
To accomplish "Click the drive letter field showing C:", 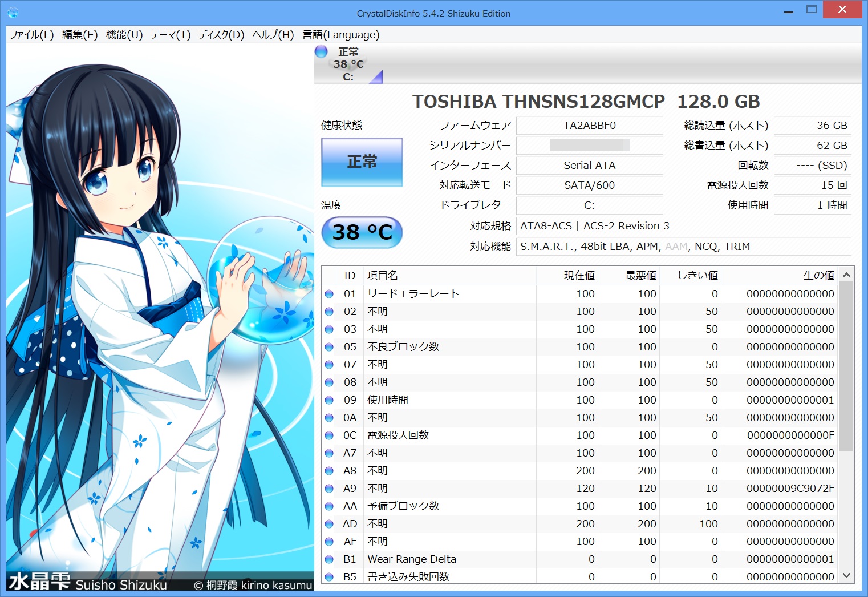I will tap(590, 205).
